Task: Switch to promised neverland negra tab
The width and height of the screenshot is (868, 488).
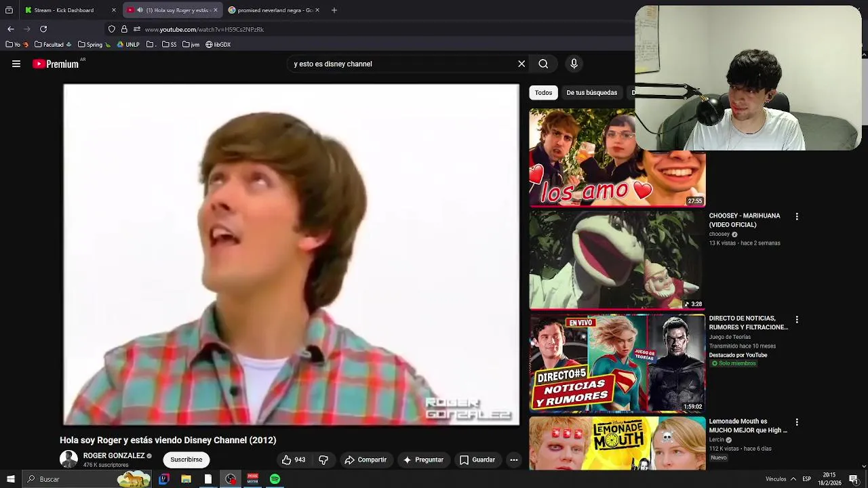Action: pos(275,10)
